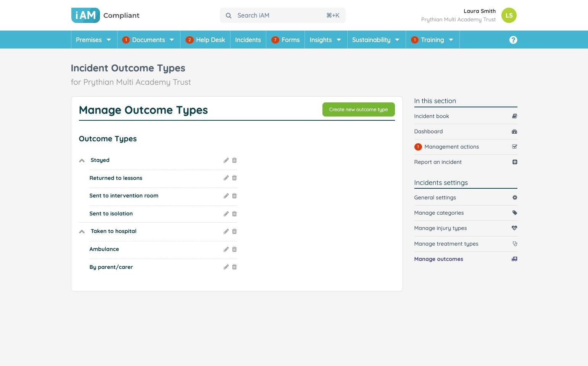Click the Manage treatment types stethoscope icon
The width and height of the screenshot is (588, 366).
[x=514, y=244]
